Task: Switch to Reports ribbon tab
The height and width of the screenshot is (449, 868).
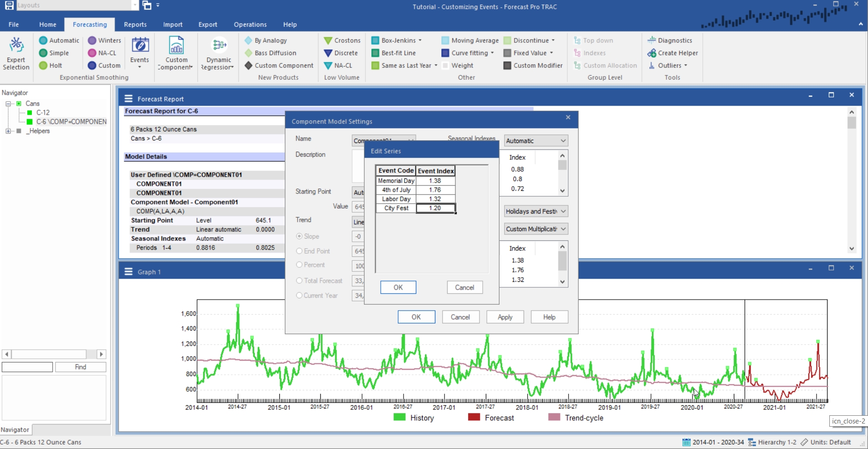Action: tap(135, 25)
